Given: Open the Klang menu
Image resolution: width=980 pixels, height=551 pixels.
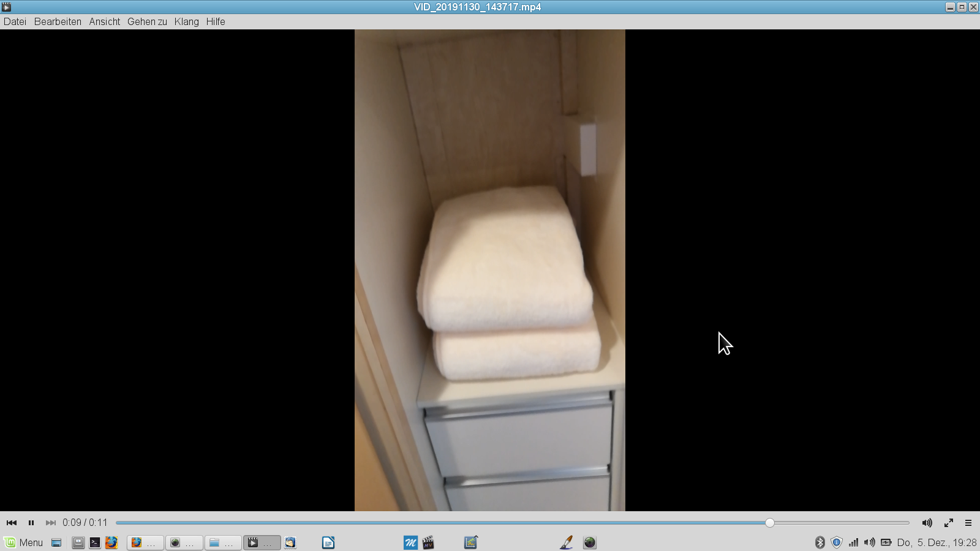Looking at the screenshot, I should click(x=186, y=21).
